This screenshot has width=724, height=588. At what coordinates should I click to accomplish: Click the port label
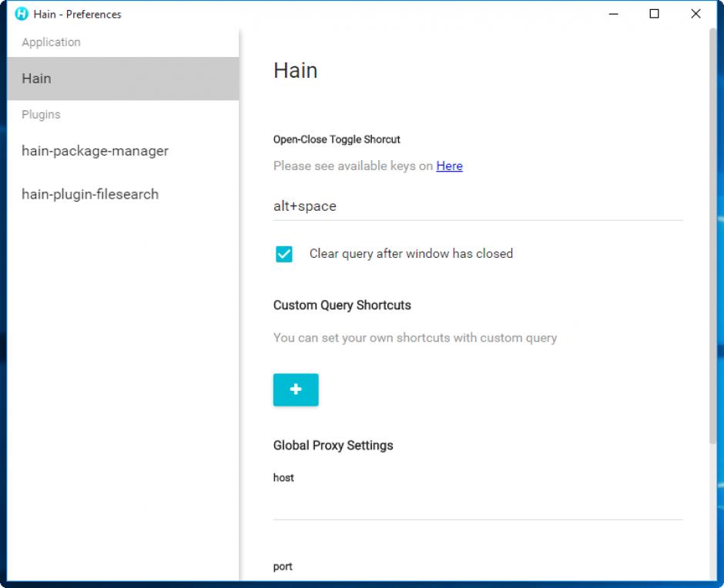coord(283,566)
